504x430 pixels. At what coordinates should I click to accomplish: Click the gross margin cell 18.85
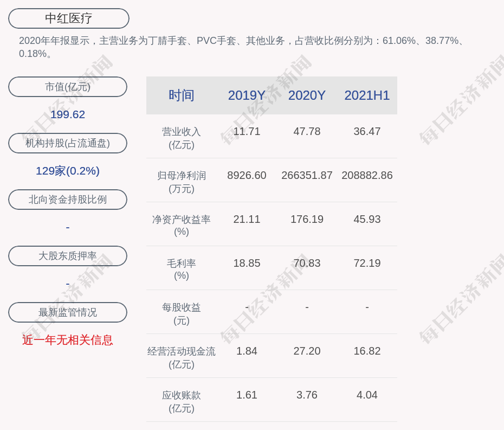[247, 264]
